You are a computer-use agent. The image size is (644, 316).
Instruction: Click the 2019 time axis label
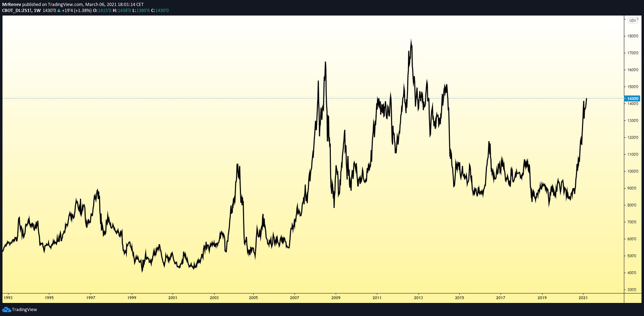click(x=542, y=298)
